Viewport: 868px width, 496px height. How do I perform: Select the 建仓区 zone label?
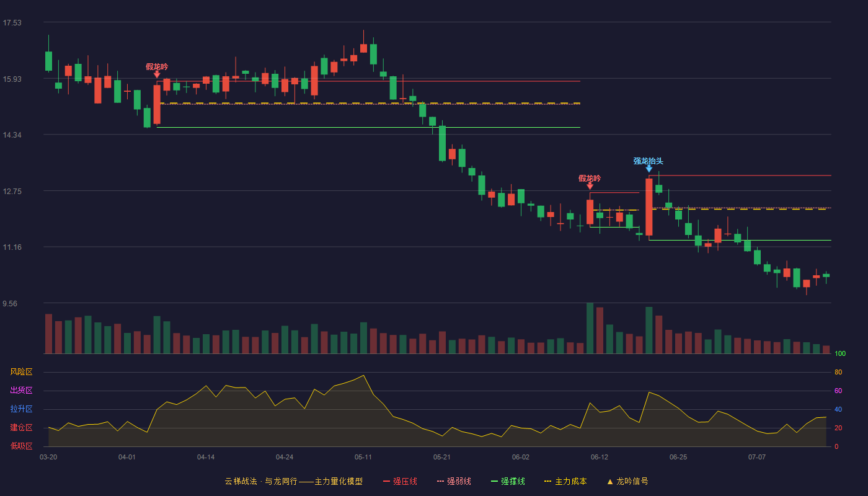21,428
